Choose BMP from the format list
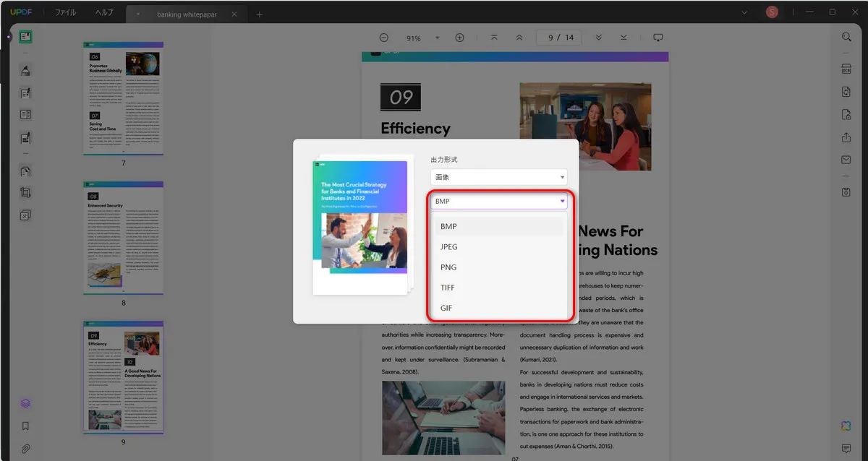This screenshot has height=461, width=868. coord(498,227)
